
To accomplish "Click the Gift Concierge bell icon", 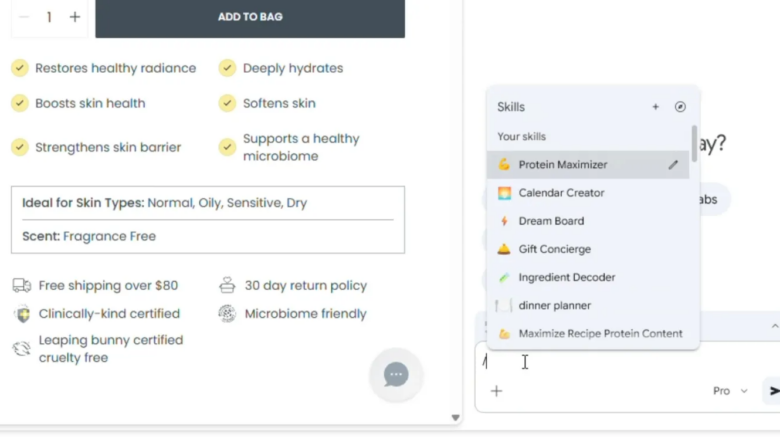I will pos(504,249).
